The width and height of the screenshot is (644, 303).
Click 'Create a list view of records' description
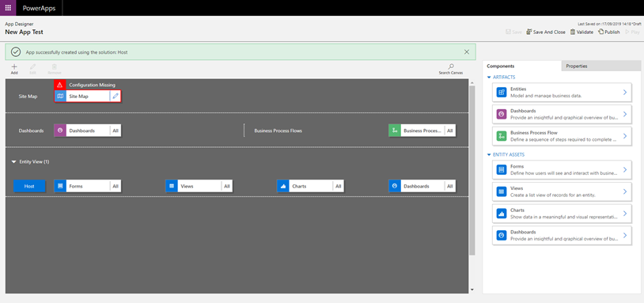click(x=553, y=195)
